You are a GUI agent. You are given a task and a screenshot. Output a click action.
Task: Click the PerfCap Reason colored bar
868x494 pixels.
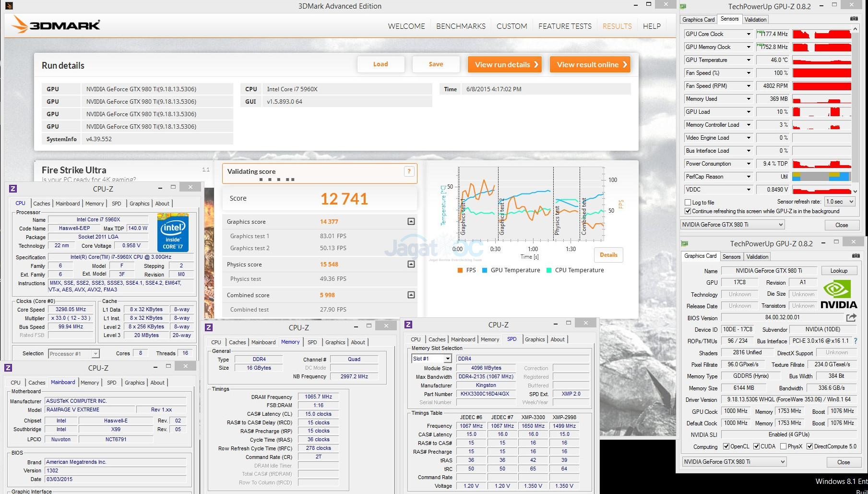(x=821, y=177)
